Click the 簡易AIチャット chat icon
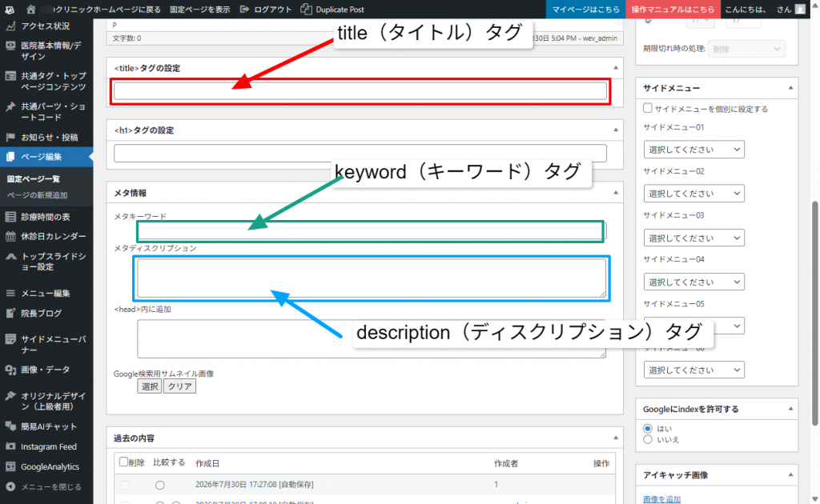 [10, 426]
